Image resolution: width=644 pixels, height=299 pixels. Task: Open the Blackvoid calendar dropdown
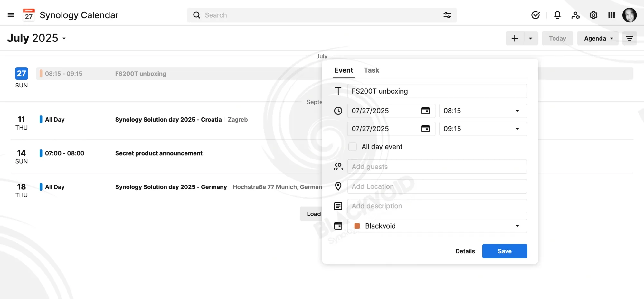click(x=437, y=226)
